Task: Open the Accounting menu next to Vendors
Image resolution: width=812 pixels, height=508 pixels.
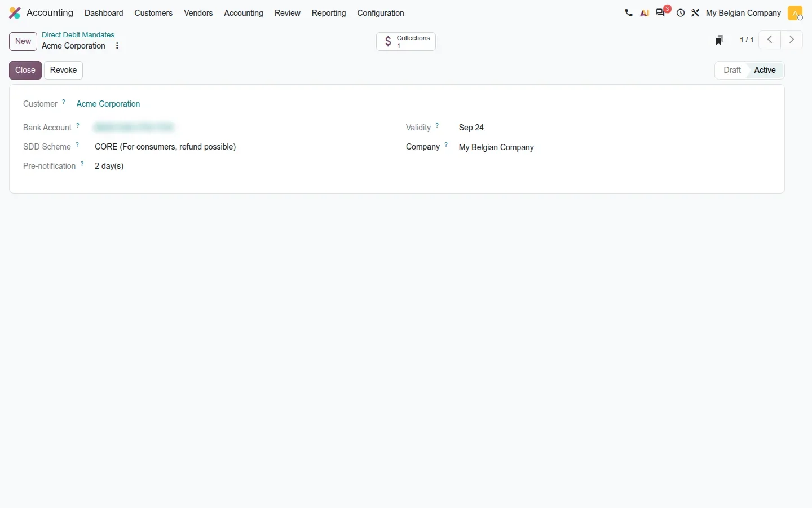Action: coord(244,13)
